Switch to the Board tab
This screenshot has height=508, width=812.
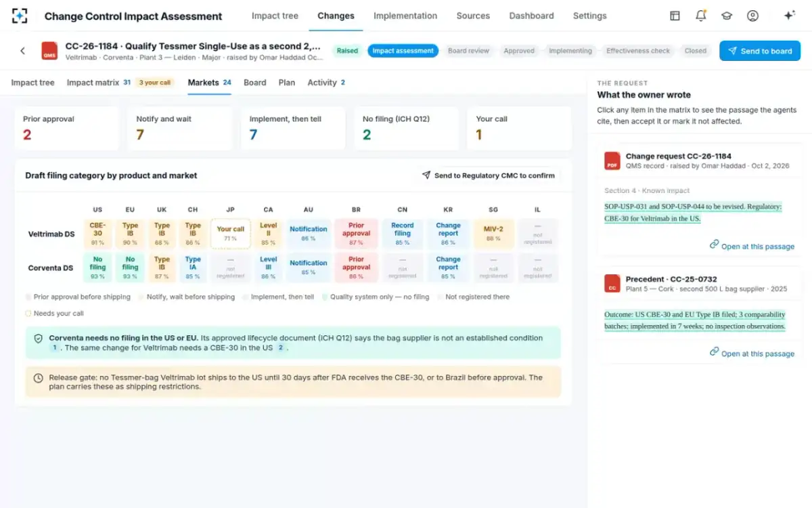pyautogui.click(x=254, y=83)
